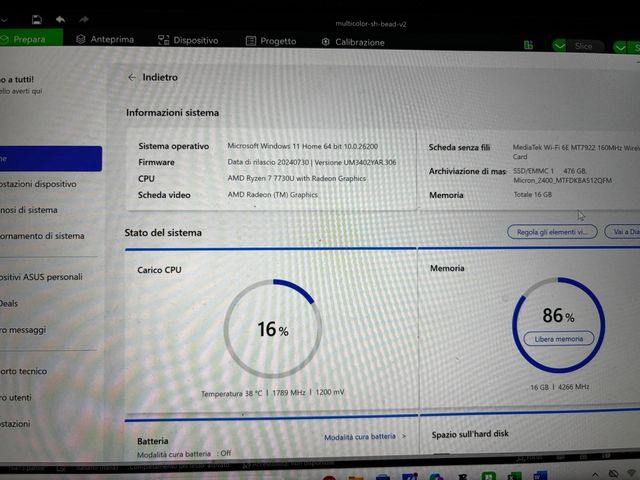Viewport: 640px width, 480px height.
Task: Click the Stato del sistema heading
Action: [x=163, y=233]
